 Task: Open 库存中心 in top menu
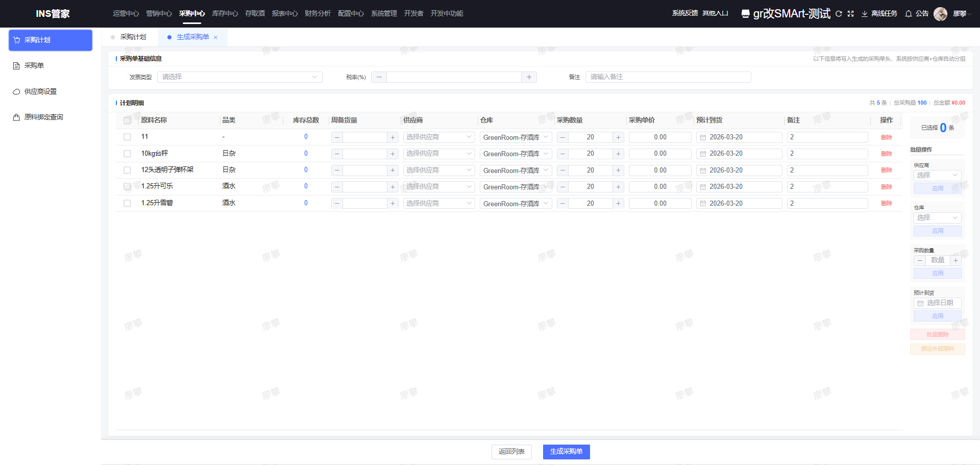225,13
